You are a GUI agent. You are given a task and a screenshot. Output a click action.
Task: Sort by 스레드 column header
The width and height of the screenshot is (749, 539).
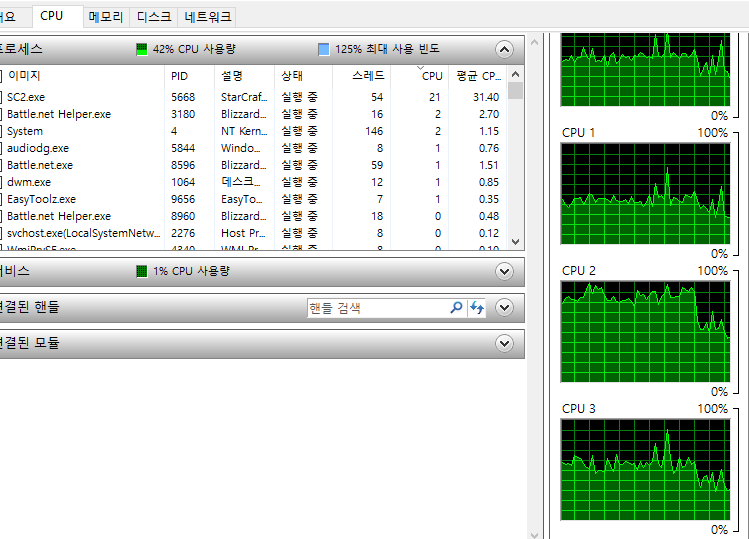[367, 75]
